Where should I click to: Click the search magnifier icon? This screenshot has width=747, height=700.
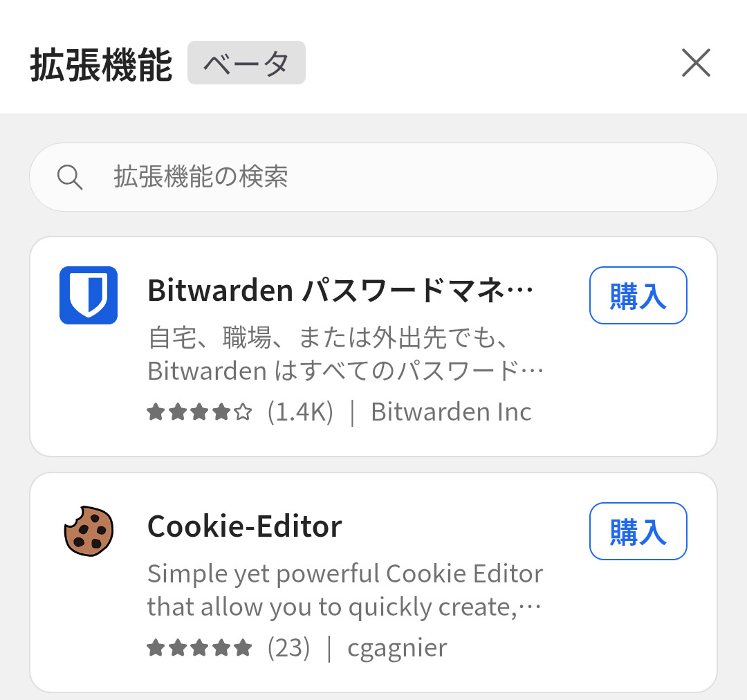[70, 177]
